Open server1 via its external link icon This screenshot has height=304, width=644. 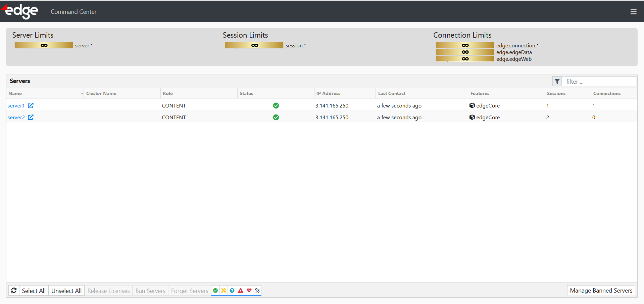pos(31,105)
